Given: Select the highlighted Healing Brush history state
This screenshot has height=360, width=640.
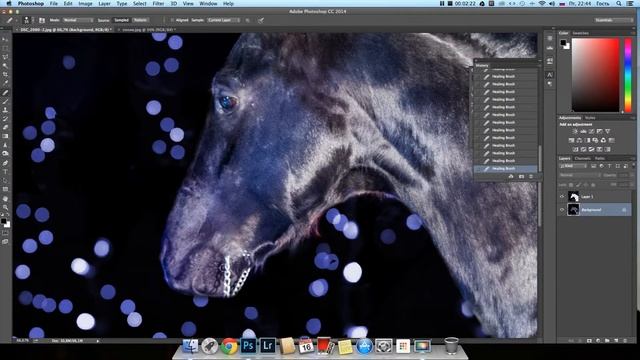Looking at the screenshot, I should coord(506,169).
